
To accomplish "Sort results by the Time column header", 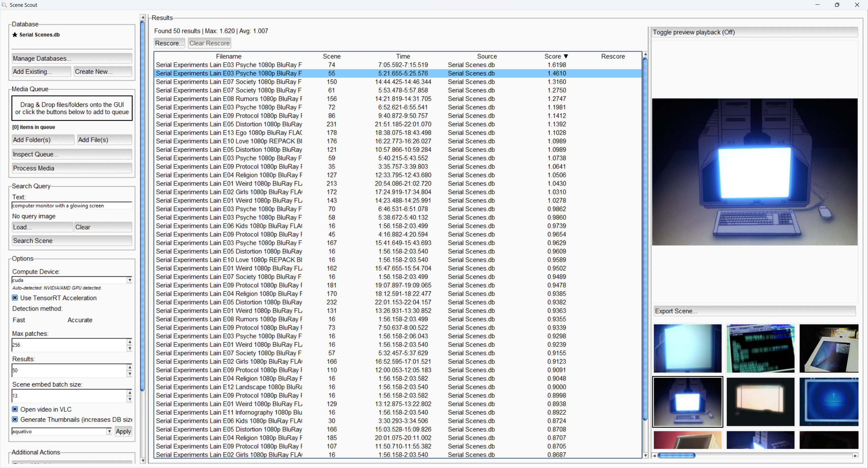I will pos(403,56).
